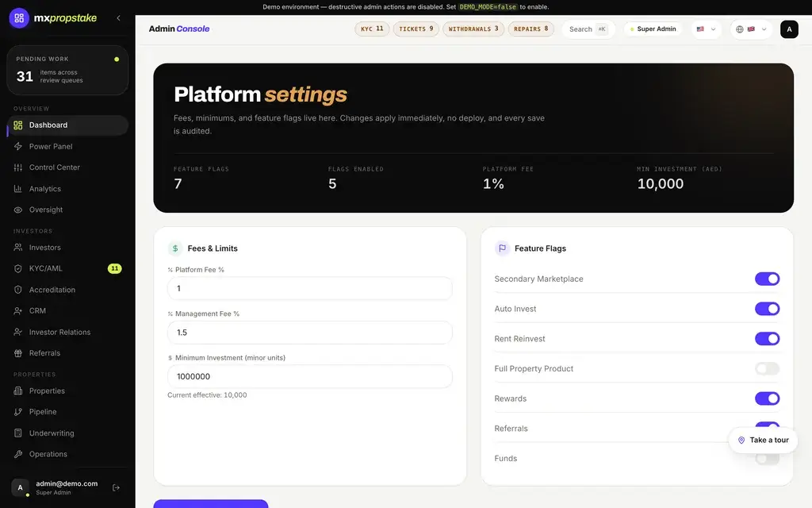Click the map pin icon in Take a tour

(741, 440)
